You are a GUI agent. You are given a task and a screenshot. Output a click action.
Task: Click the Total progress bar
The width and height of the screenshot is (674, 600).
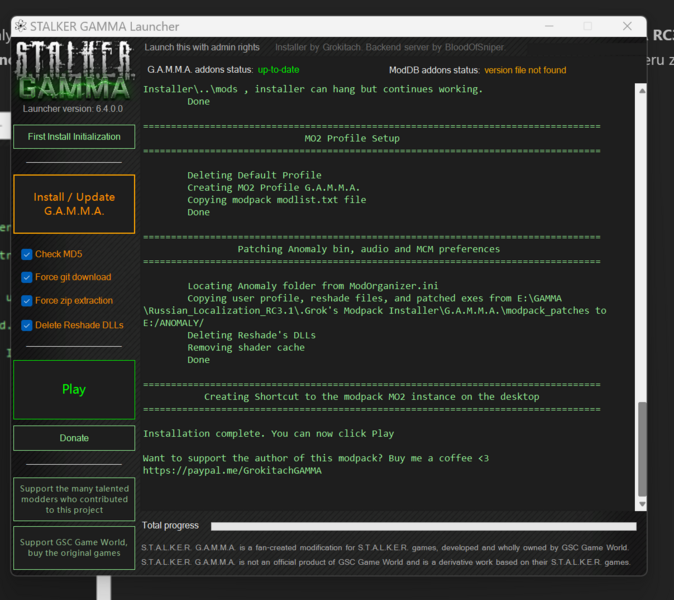click(423, 526)
